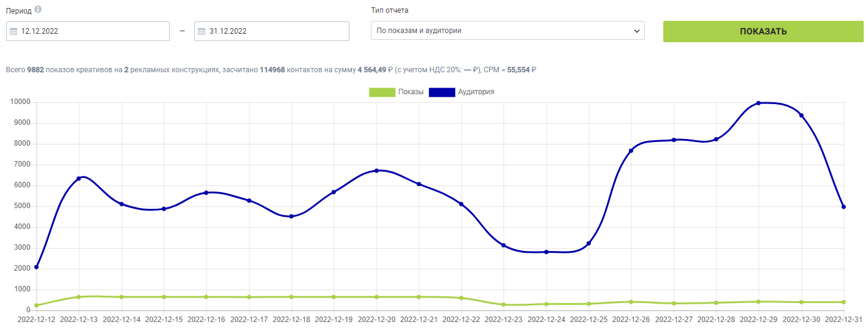This screenshot has height=330, width=868.
Task: Toggle Аудитория series via blue legend swatch
Action: pos(442,92)
